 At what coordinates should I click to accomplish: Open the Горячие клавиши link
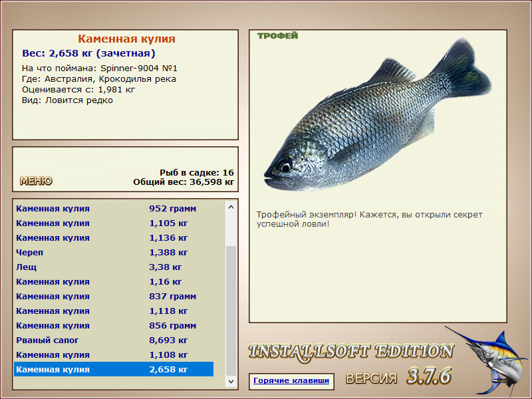point(291,380)
